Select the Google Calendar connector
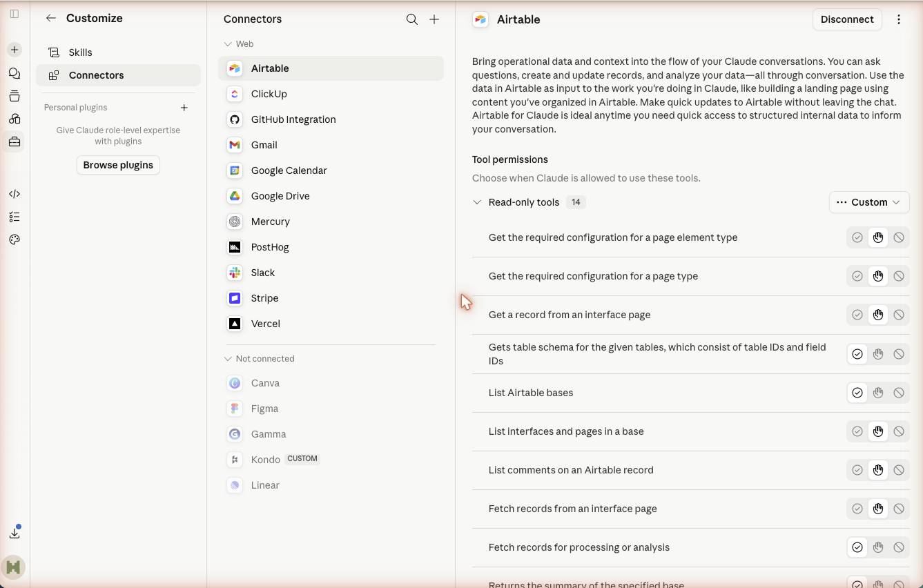The width and height of the screenshot is (923, 588). 331,170
